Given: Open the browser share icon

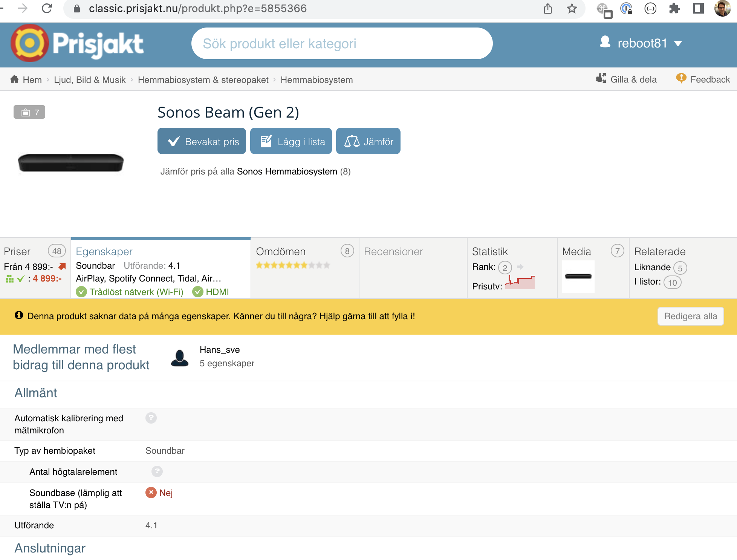Looking at the screenshot, I should point(548,8).
